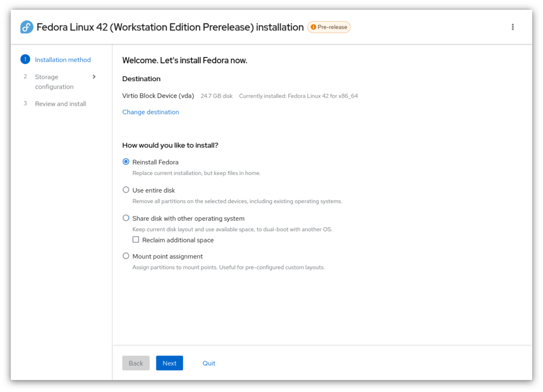Jump to the Review and install step

click(x=60, y=104)
